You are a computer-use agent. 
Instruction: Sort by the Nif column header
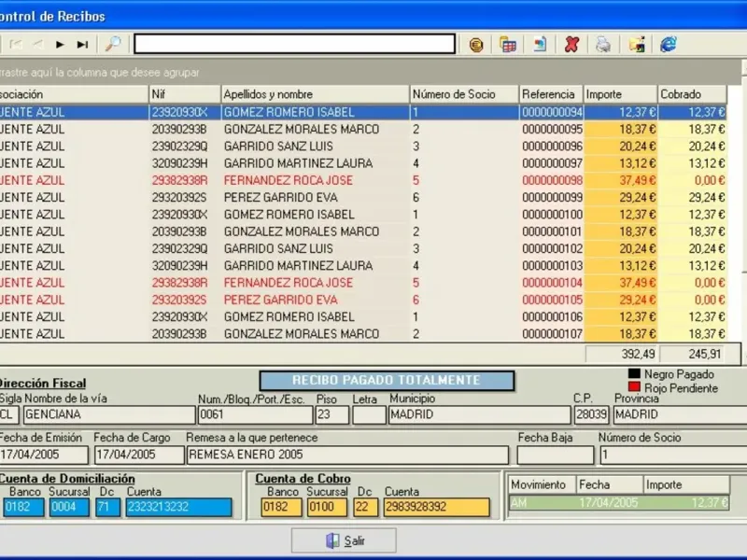pyautogui.click(x=185, y=94)
